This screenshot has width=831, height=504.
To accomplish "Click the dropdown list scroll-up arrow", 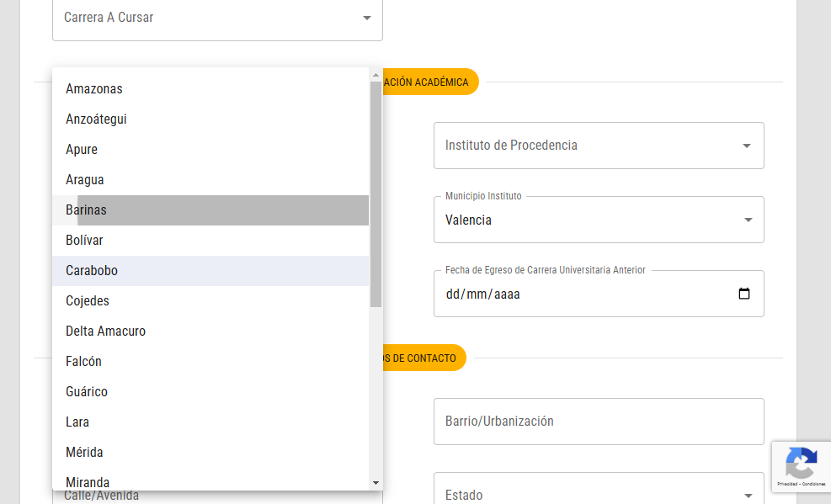I will pos(376,75).
